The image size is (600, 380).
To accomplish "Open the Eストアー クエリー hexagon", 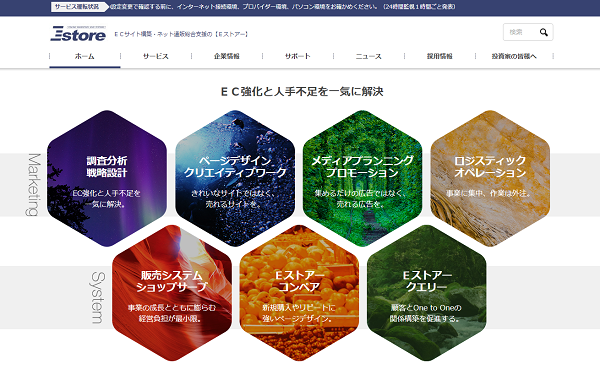I will pyautogui.click(x=427, y=293).
